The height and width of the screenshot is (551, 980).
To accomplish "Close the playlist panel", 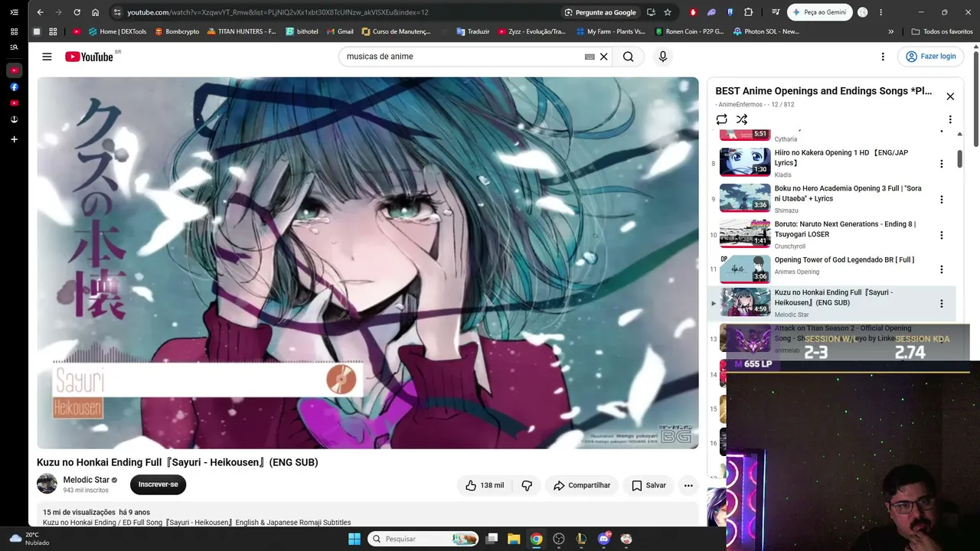I will (950, 96).
